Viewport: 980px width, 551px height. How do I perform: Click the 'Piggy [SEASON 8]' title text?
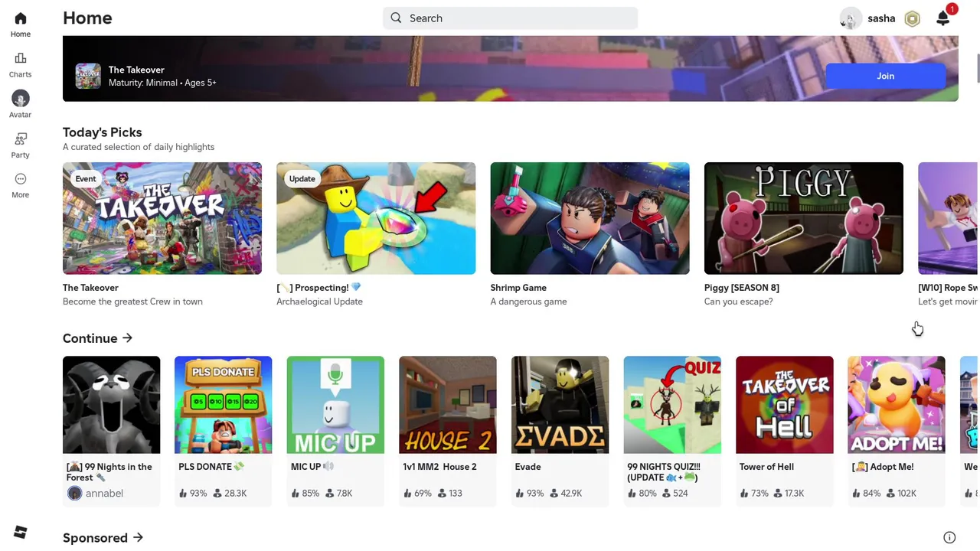coord(742,288)
